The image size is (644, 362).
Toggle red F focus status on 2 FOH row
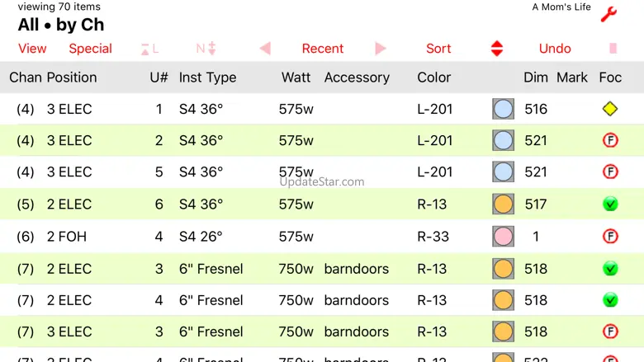pyautogui.click(x=610, y=237)
